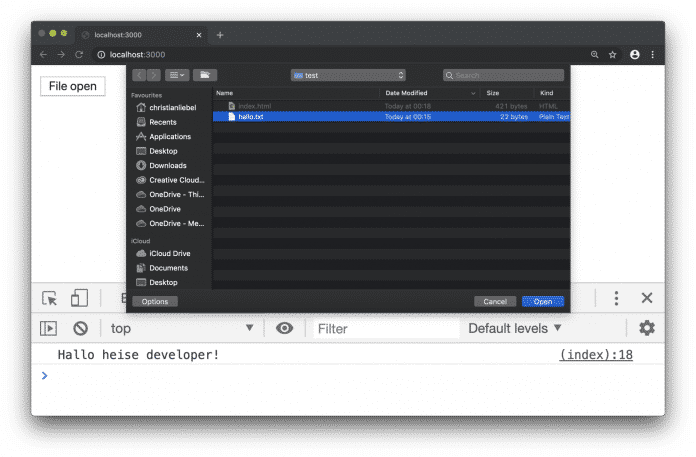Viewport: 696px width, 457px height.
Task: Show the console sidebar
Action: coord(48,329)
